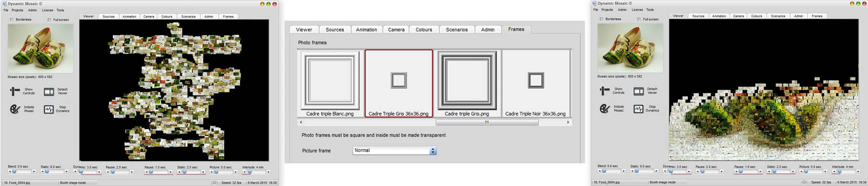Click right arrow of Picture slider in right window
The height and width of the screenshot is (186, 868).
click(x=826, y=171)
